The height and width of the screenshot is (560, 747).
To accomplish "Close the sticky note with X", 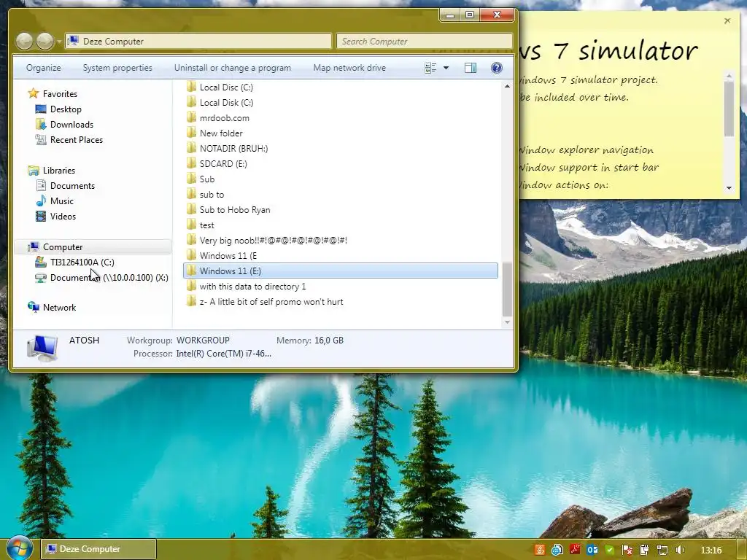I will 727,20.
